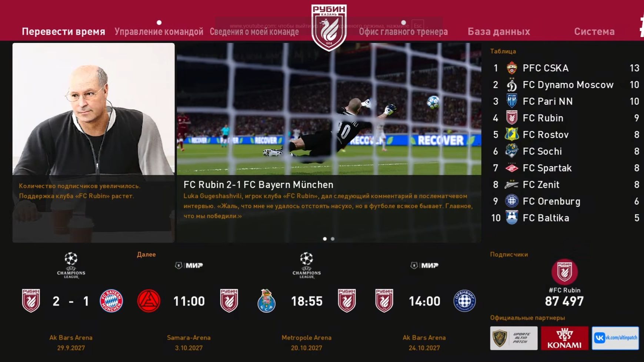The image size is (644, 362).
Task: Click PFC CSKA team name in table
Action: coord(545,68)
